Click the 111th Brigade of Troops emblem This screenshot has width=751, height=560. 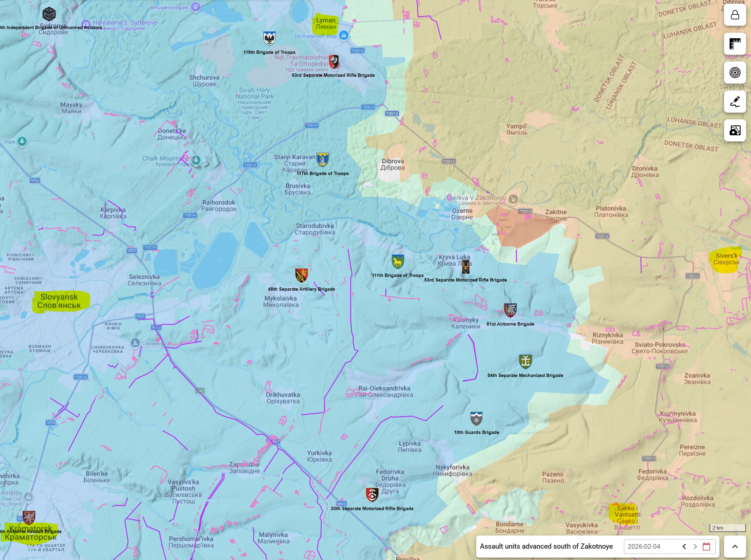(398, 262)
